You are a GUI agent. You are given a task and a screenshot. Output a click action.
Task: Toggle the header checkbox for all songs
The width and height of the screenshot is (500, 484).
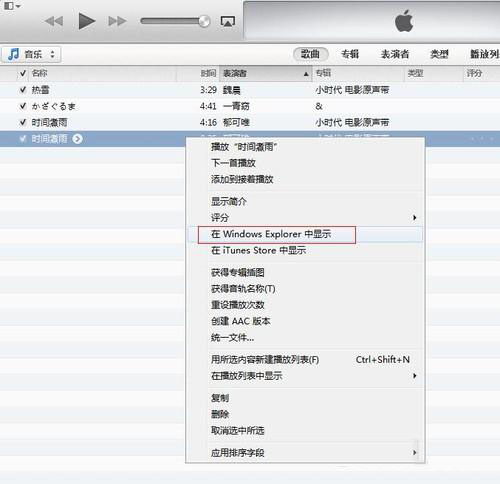[23, 73]
